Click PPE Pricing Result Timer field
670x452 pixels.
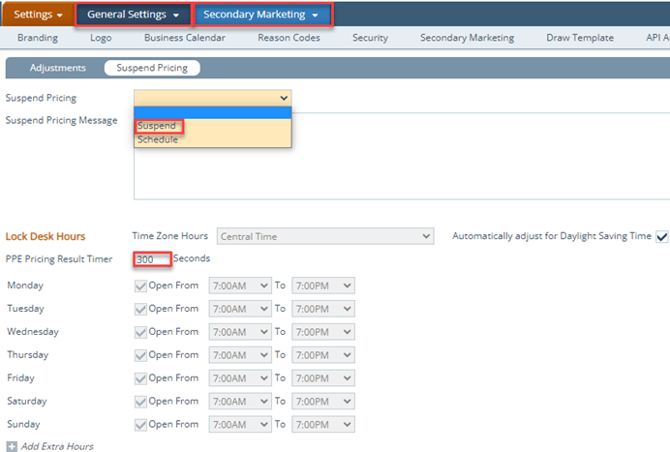coord(152,259)
